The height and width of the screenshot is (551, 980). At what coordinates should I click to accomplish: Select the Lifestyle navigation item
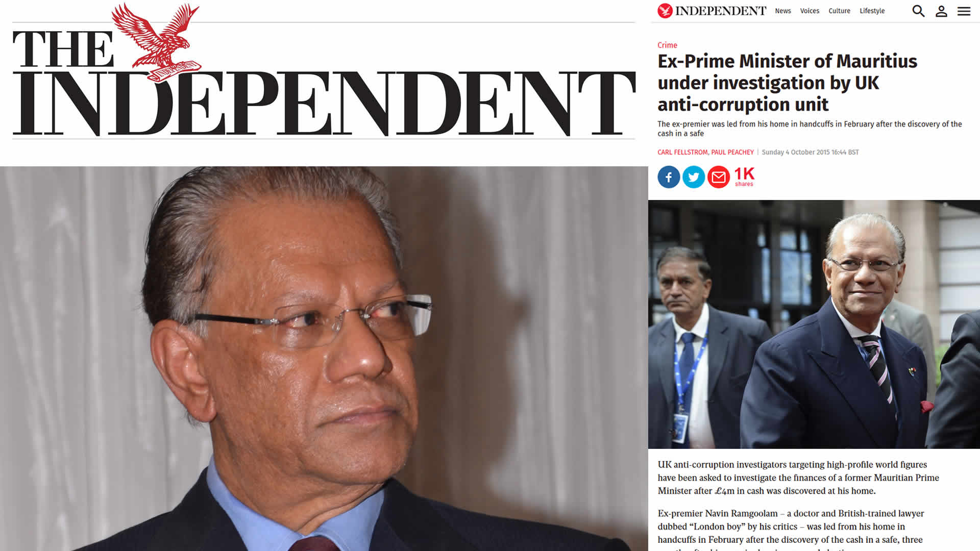[x=872, y=11]
